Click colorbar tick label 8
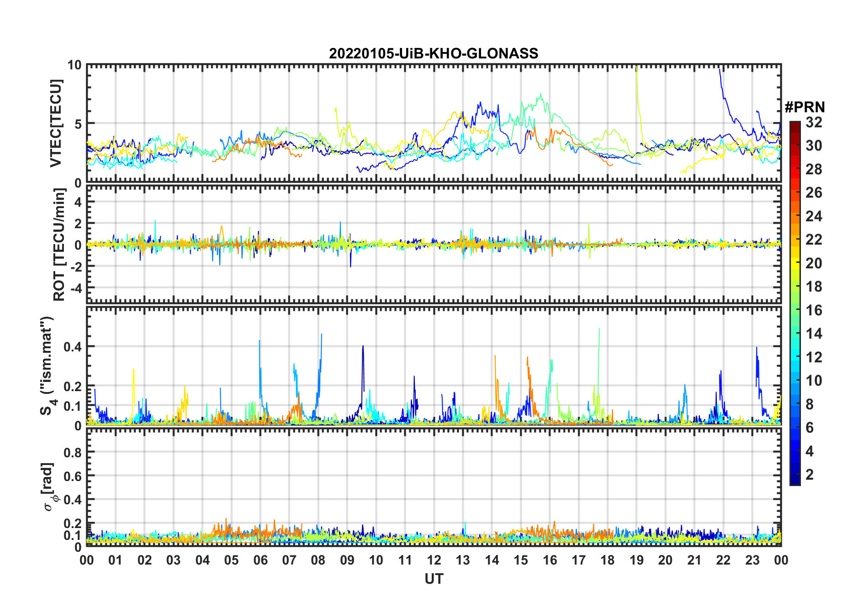The image size is (868, 607). [810, 404]
